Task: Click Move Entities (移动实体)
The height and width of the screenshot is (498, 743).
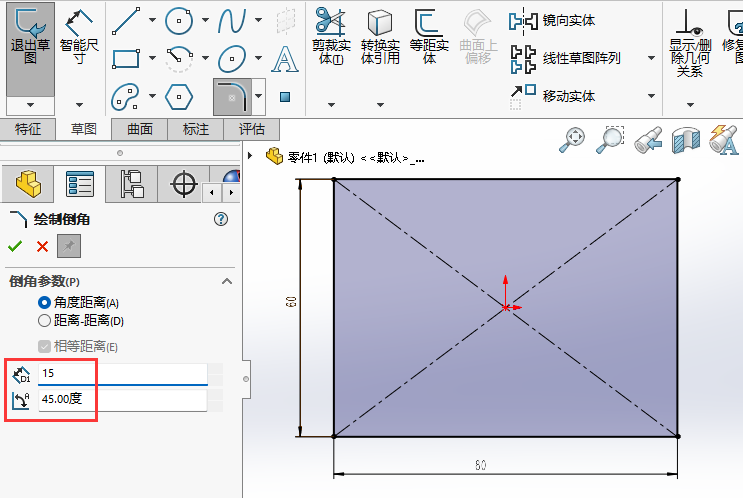Action: coord(552,96)
